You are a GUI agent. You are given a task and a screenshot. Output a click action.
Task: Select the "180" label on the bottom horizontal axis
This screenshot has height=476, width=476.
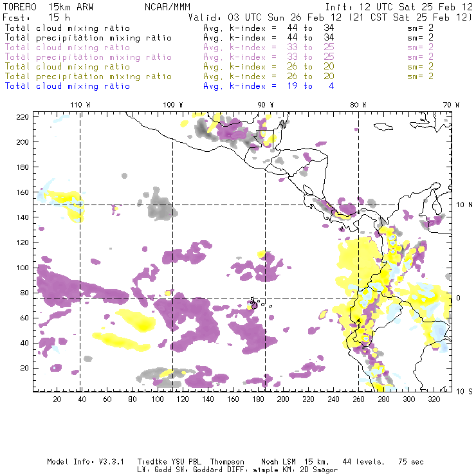[x=258, y=399]
